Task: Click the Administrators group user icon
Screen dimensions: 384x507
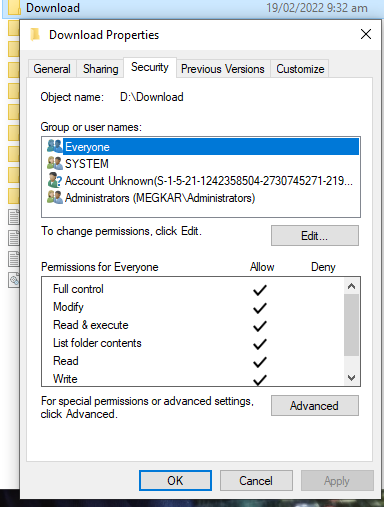Action: point(55,197)
